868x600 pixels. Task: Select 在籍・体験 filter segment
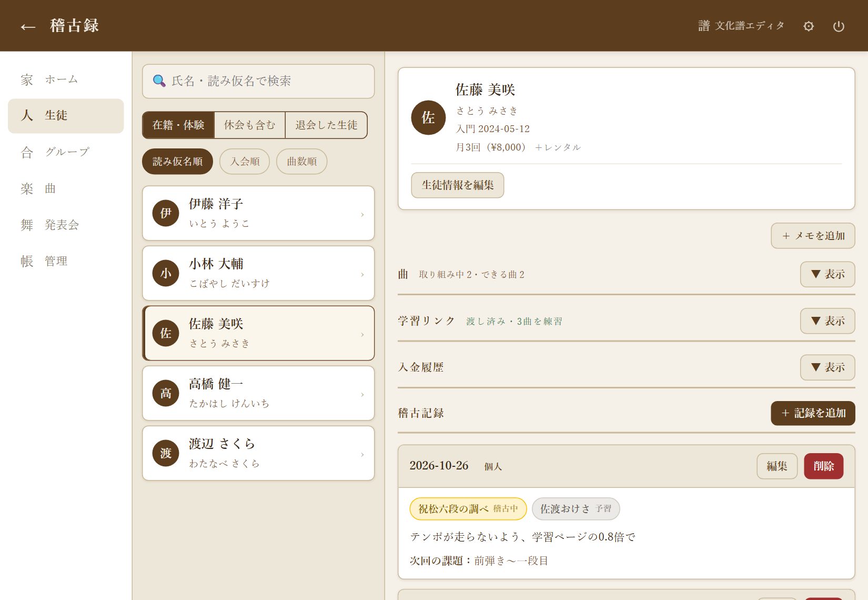pyautogui.click(x=178, y=125)
